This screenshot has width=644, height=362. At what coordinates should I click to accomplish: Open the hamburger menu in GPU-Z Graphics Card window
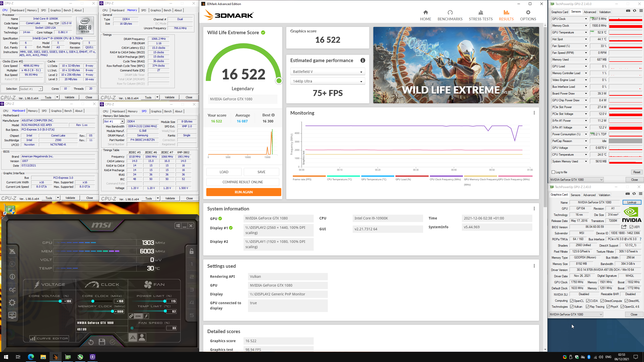640,194
